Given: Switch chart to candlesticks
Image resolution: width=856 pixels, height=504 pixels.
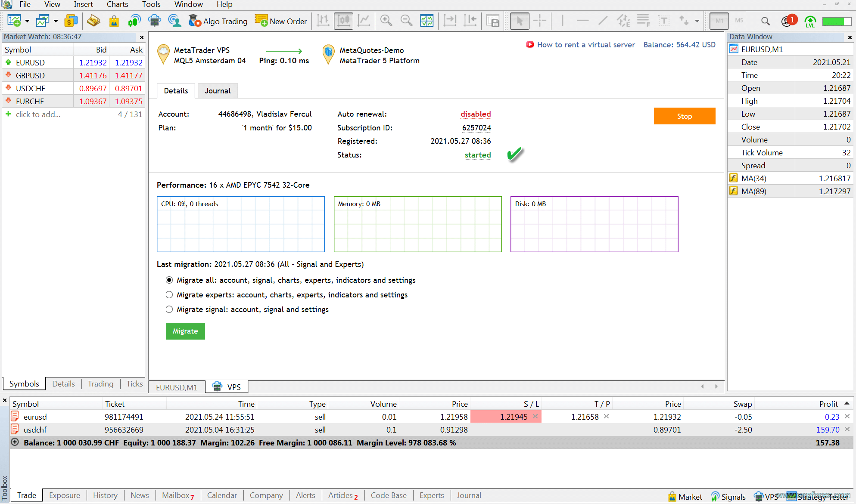Looking at the screenshot, I should pyautogui.click(x=343, y=21).
